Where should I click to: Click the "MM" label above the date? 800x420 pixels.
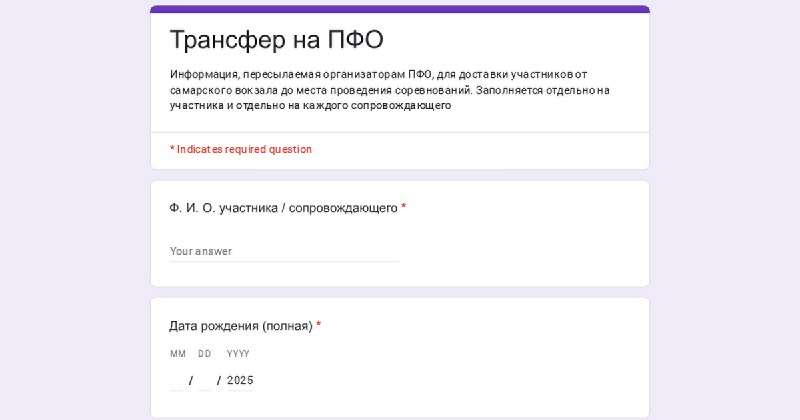[178, 354]
